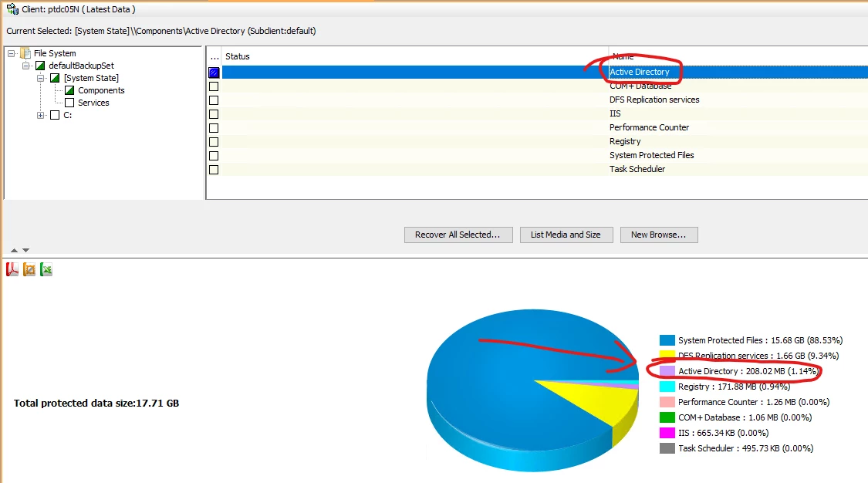868x483 pixels.
Task: Click the orange chart export icon
Action: (x=29, y=269)
